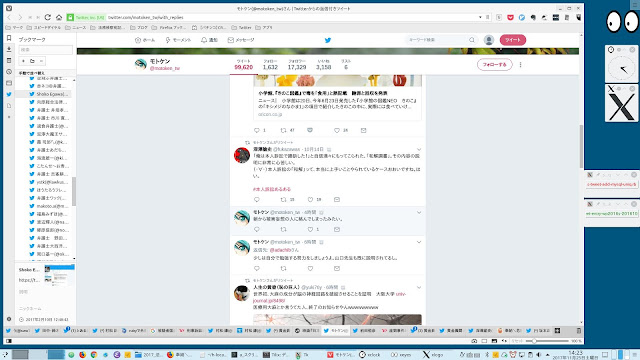The image size is (640, 360).
Task: Reload the current page
Action: click(48, 18)
